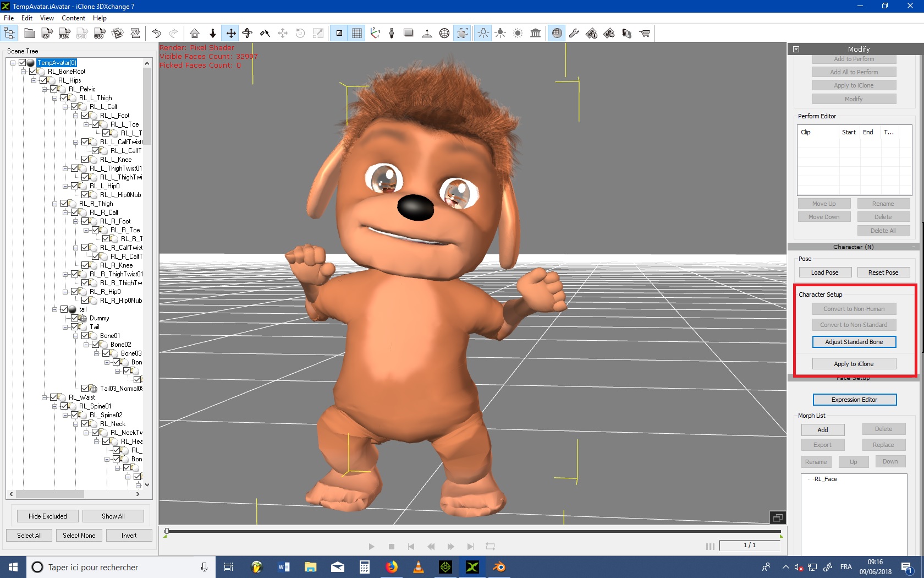Screen dimensions: 924x578
Task: Open the File menu
Action: [x=9, y=18]
